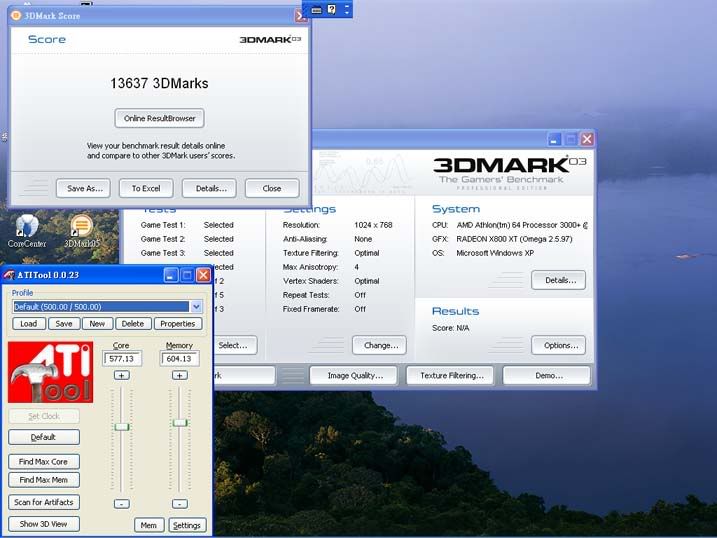717x538 pixels.
Task: Export score To Excel
Action: 146,188
